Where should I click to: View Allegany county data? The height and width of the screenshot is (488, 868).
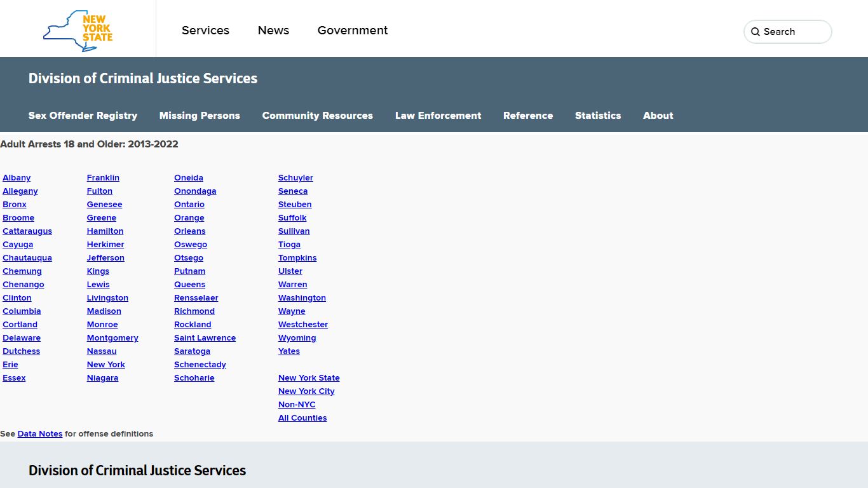20,191
